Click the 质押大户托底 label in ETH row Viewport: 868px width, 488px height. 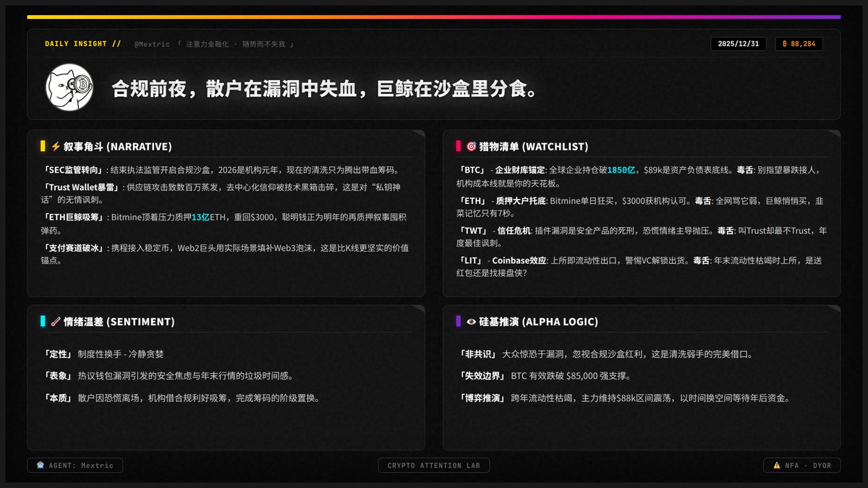pyautogui.click(x=523, y=201)
